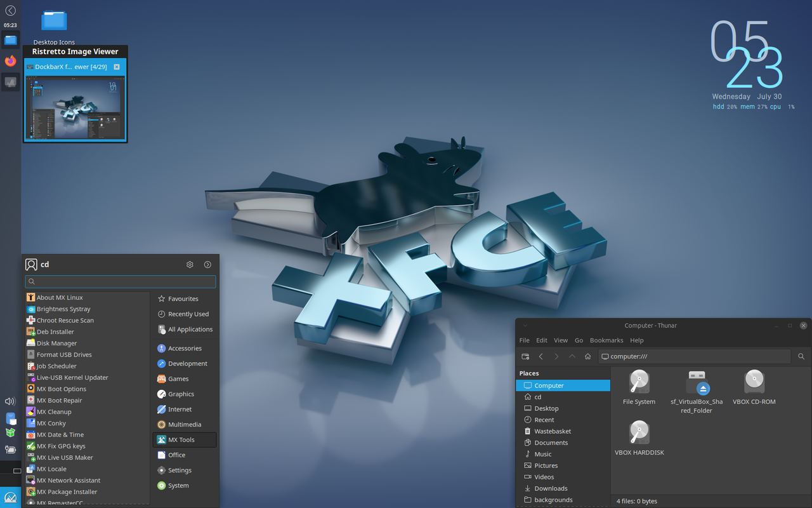Click the green package updater tray icon
Screen dimensions: 812x508
click(x=10, y=432)
